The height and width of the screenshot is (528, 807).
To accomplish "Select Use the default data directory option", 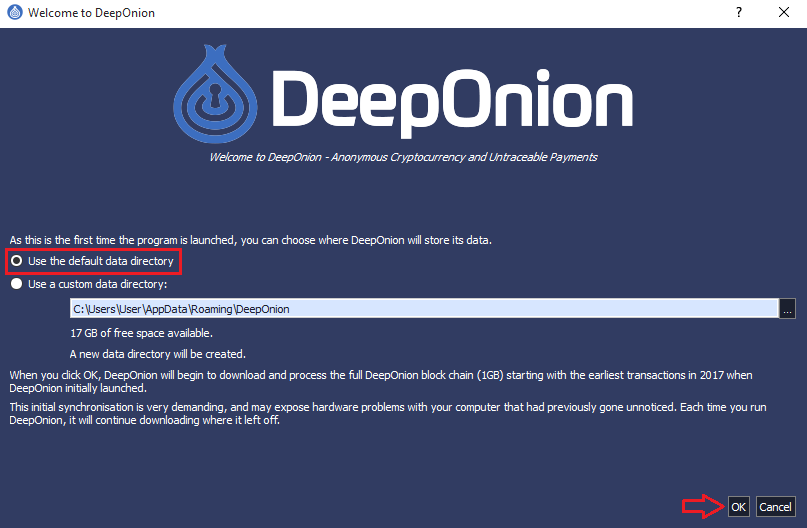I will point(93,261).
